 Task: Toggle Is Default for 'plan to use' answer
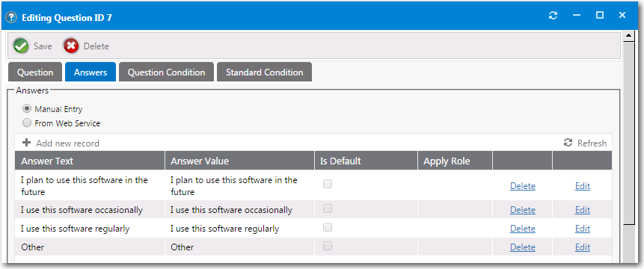328,184
